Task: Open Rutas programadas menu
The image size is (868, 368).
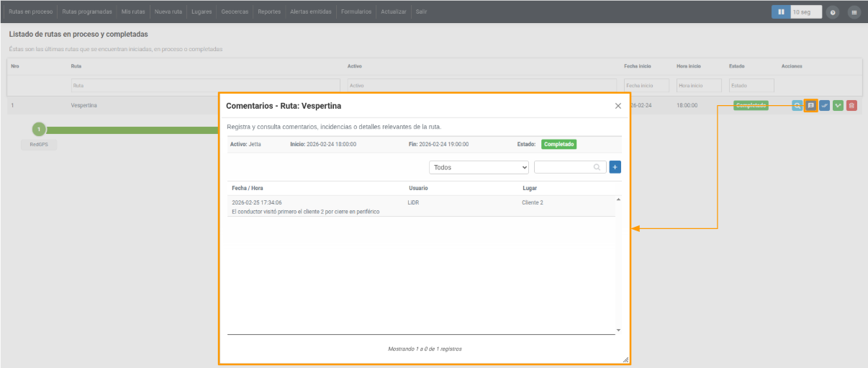Action: pos(87,12)
